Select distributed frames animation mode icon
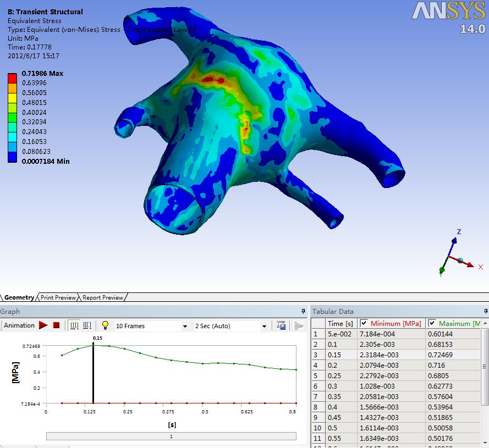489x448 pixels. pyautogui.click(x=74, y=325)
